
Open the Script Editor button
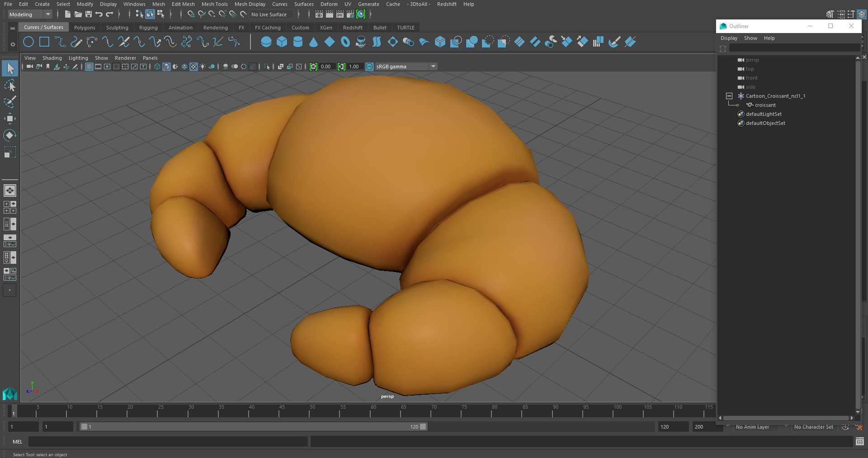click(859, 441)
